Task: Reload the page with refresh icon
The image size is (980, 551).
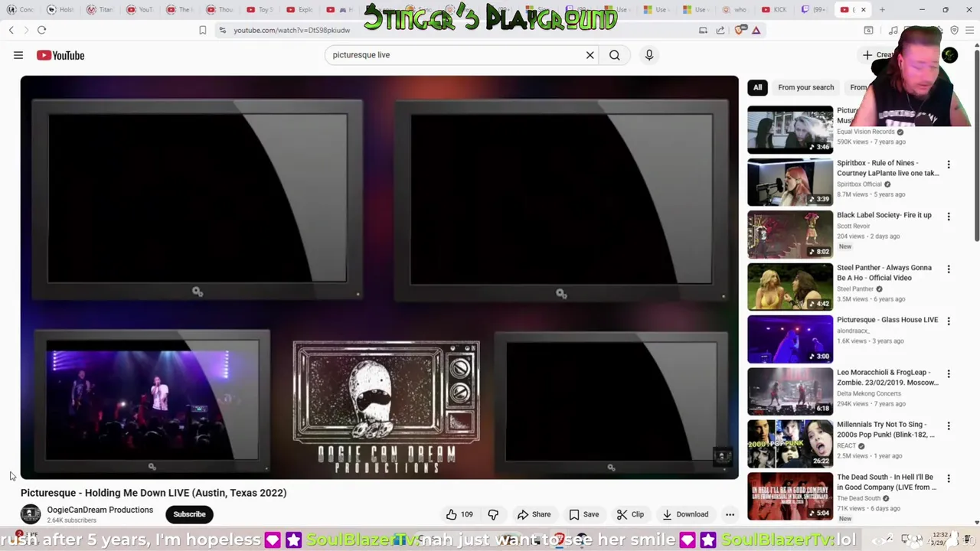Action: [41, 30]
